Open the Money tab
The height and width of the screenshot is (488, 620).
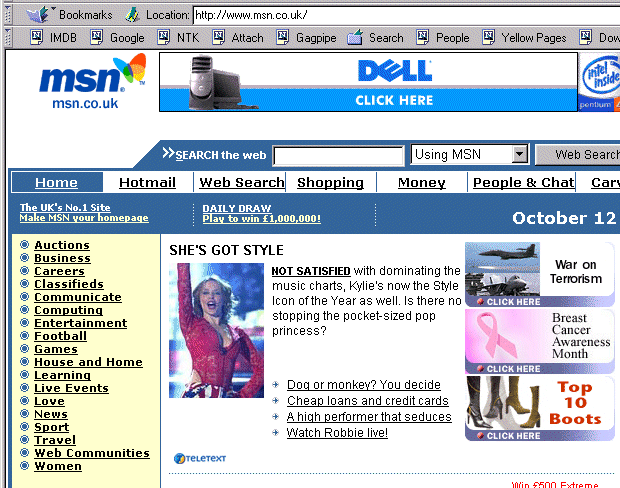(x=422, y=182)
